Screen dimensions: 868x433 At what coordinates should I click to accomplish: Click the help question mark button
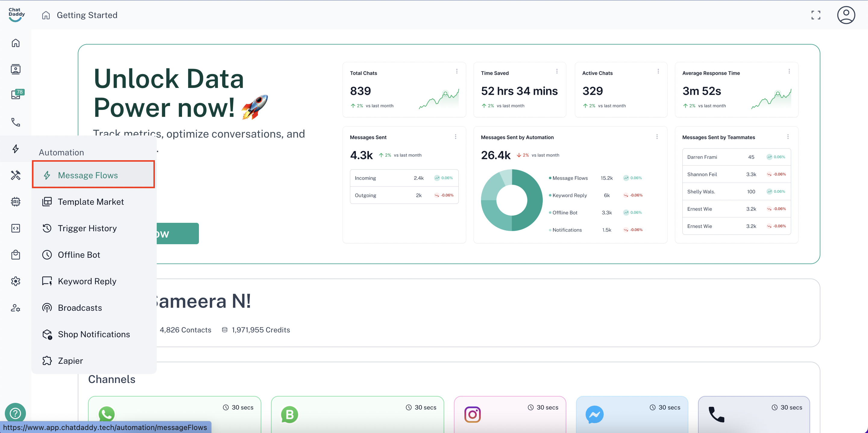pos(15,413)
